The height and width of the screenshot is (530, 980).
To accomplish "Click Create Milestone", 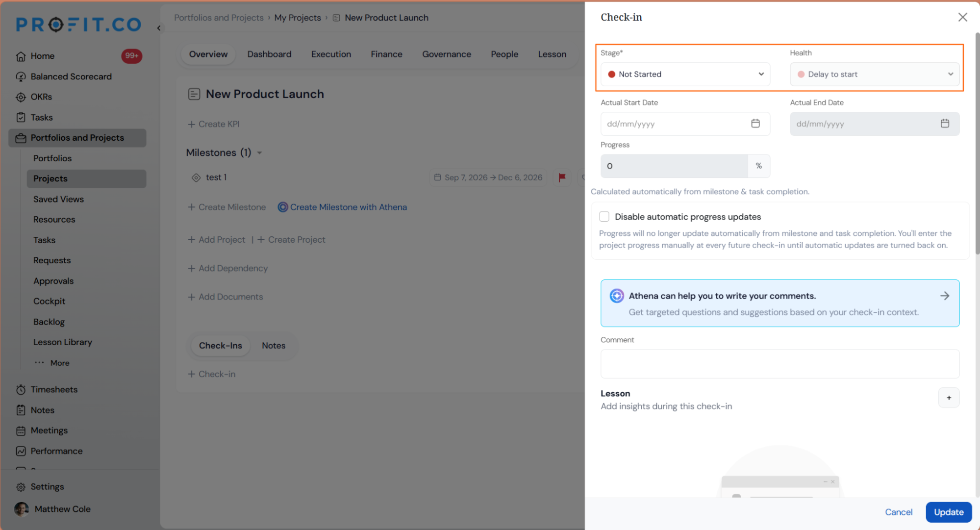I will tap(227, 207).
